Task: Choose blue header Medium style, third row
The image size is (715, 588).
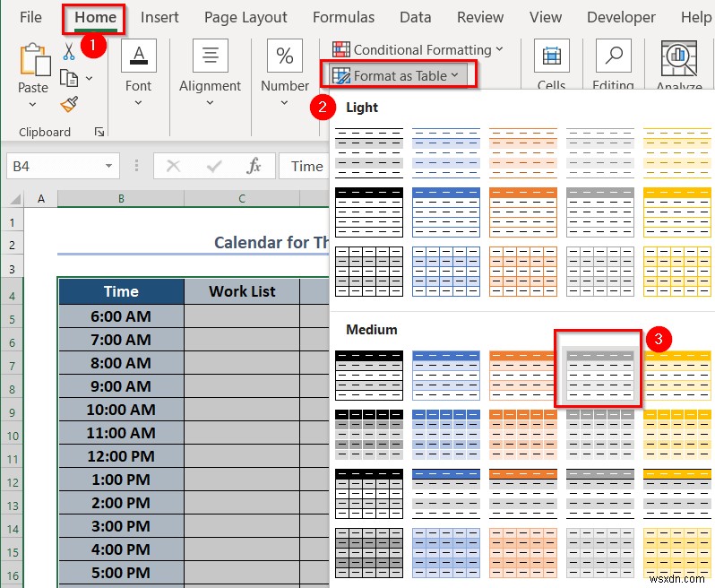Action: point(446,494)
